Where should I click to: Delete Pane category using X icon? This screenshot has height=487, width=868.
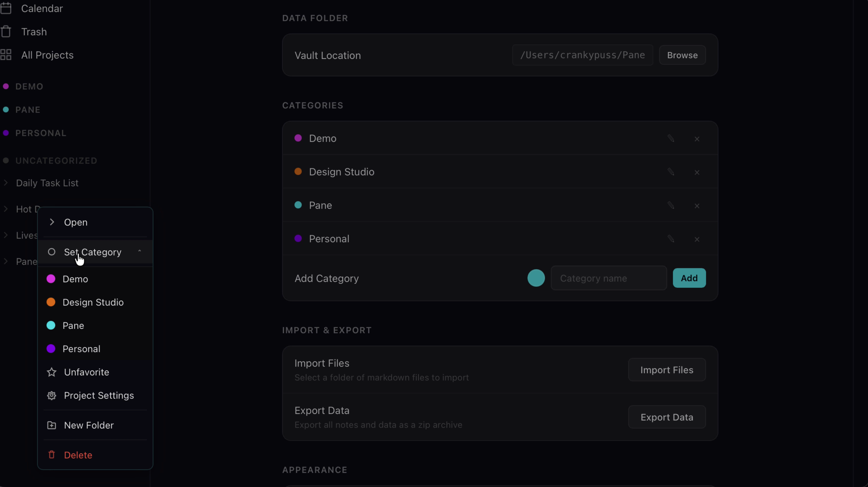[697, 206]
